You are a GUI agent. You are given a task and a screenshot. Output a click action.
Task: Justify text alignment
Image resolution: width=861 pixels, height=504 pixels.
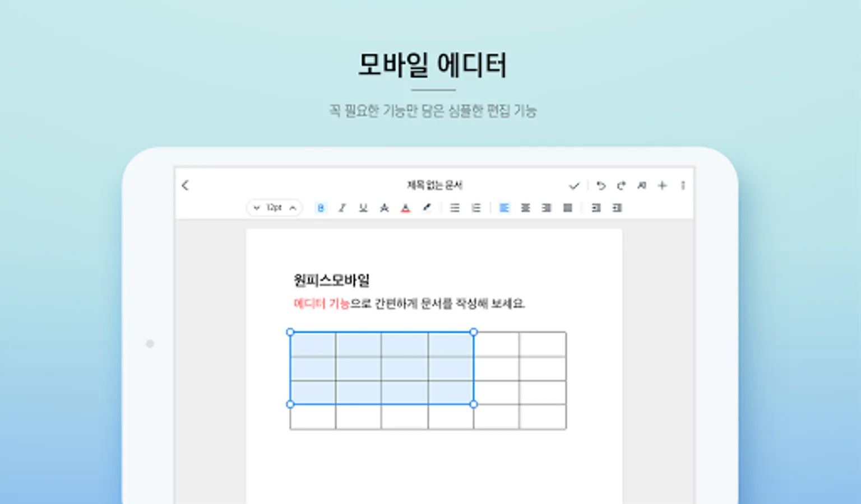tap(568, 208)
